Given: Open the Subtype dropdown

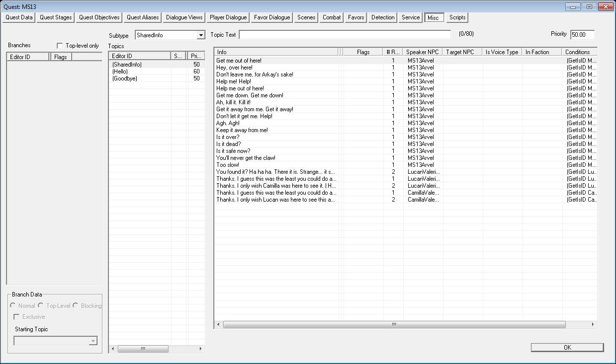Looking at the screenshot, I should click(201, 35).
